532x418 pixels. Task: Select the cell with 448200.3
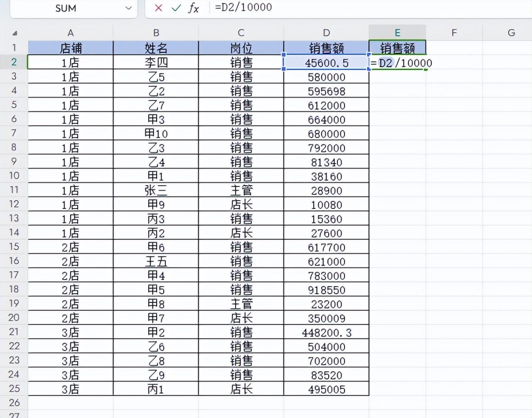pyautogui.click(x=326, y=332)
